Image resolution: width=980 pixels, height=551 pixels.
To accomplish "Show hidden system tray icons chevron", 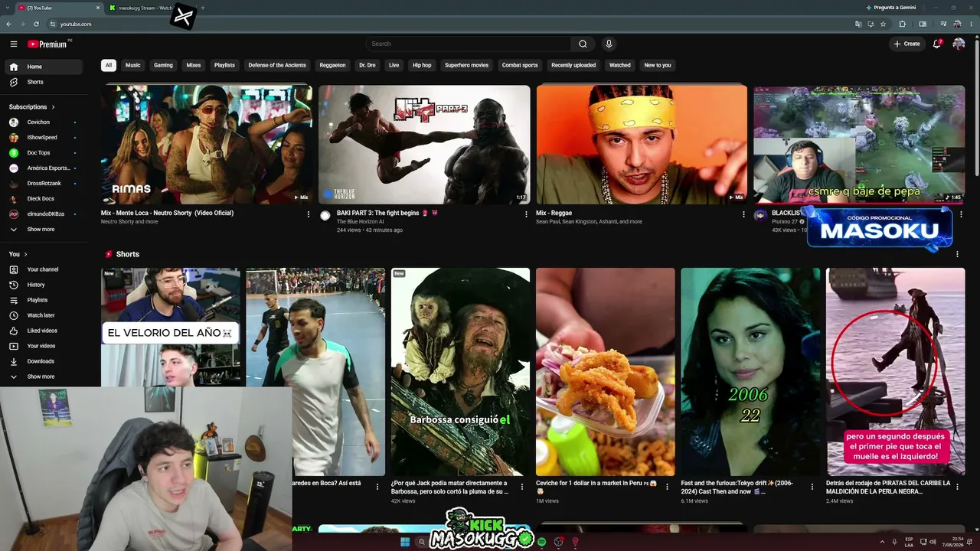I will coord(882,542).
